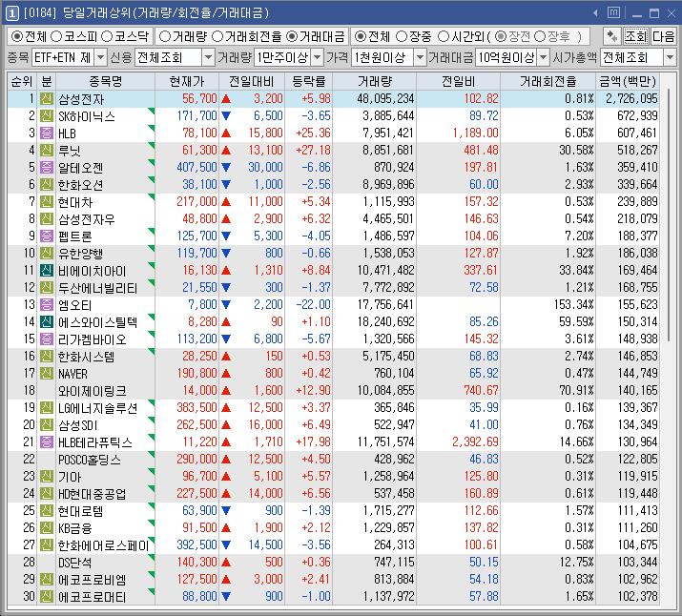Click the dark 신 badge for 에스와이스틸텍
This screenshot has width=682, height=616.
tap(47, 322)
